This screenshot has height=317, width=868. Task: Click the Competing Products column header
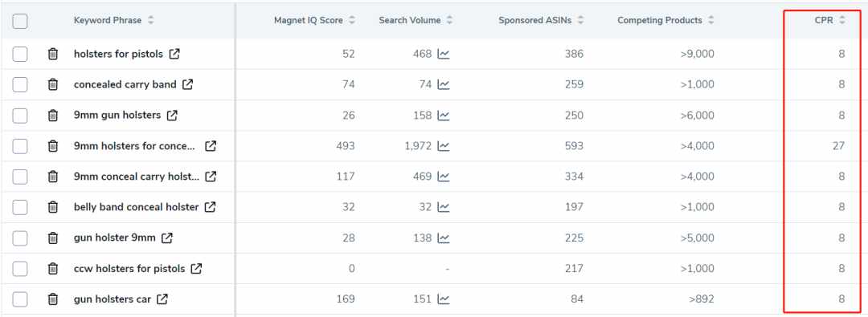[660, 21]
